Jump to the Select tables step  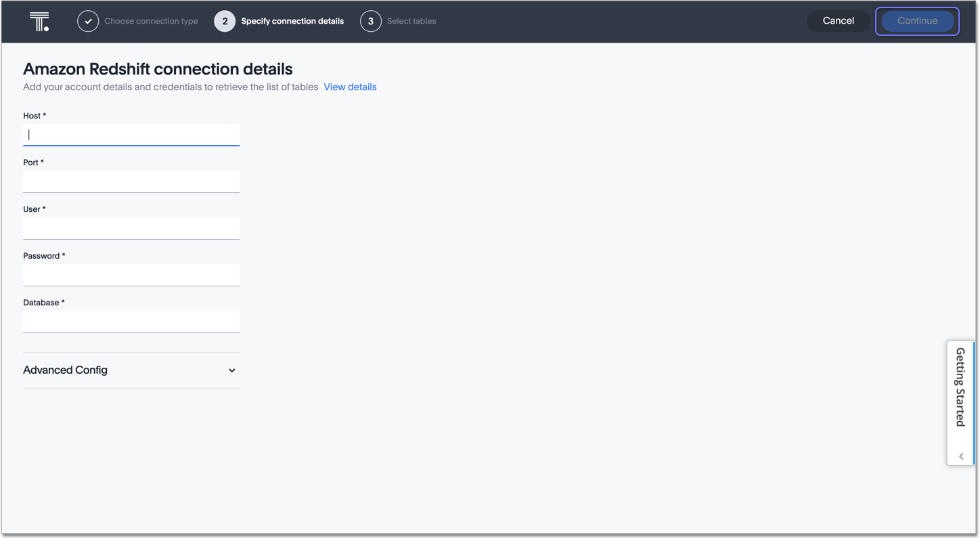pos(411,21)
